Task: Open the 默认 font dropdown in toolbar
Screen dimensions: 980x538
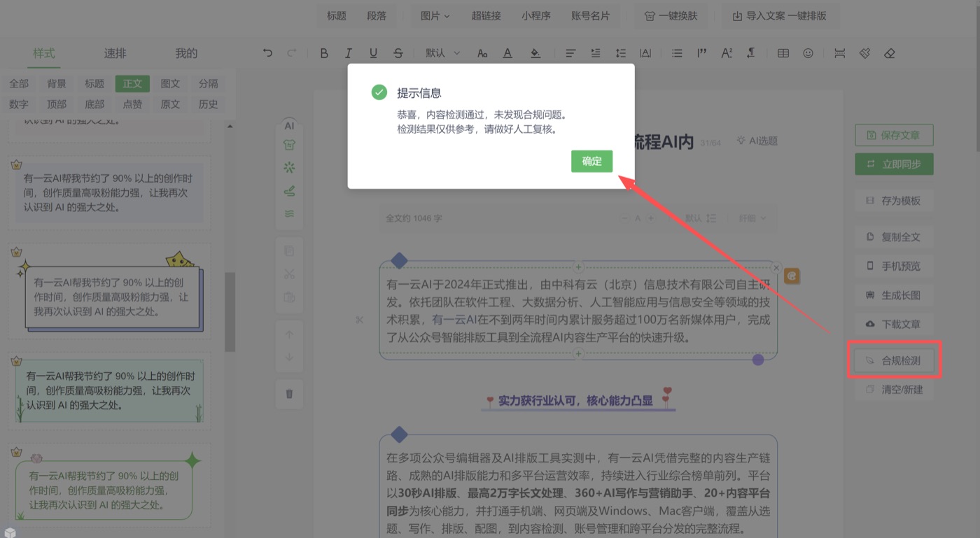Action: (442, 53)
